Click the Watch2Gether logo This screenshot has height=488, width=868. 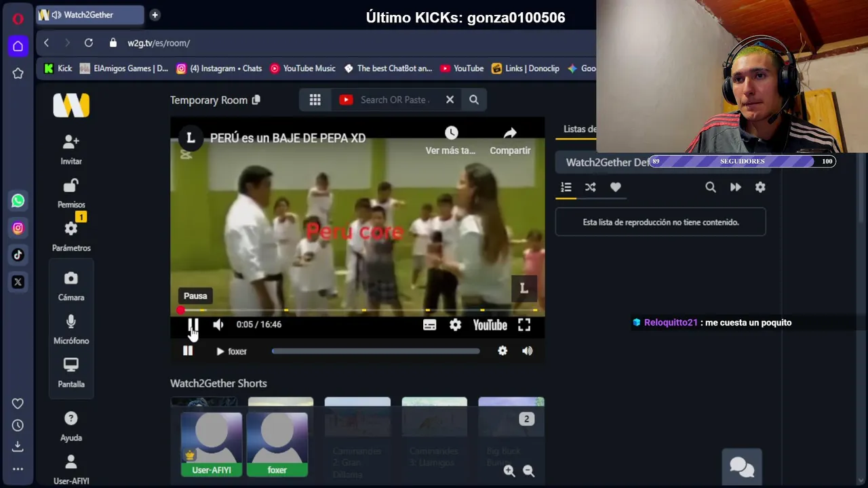click(71, 105)
